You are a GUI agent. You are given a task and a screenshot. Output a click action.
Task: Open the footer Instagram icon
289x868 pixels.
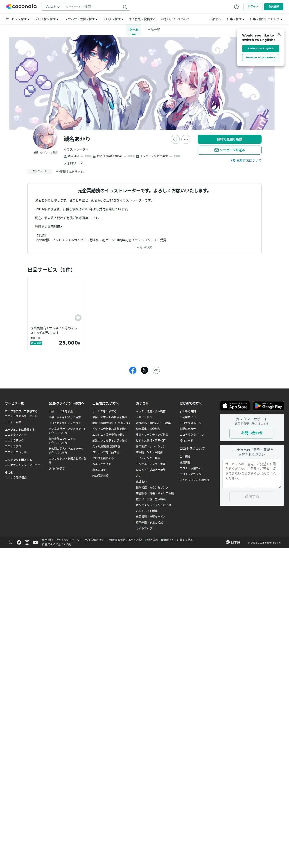click(x=27, y=543)
